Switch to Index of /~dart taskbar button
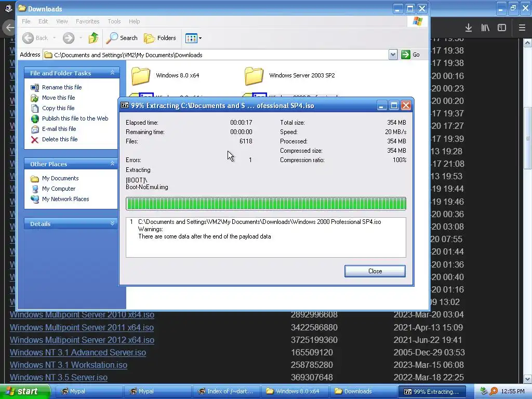 click(x=227, y=391)
